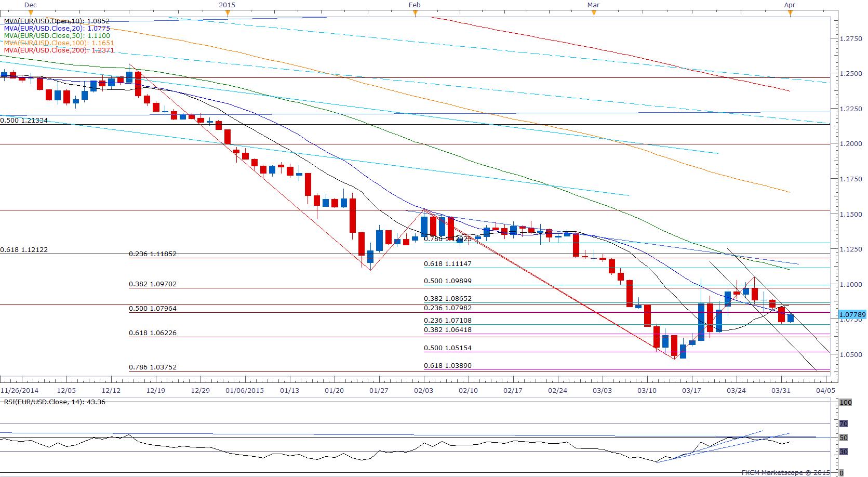868x477 pixels.
Task: Select the 0.618 1.11147 Fibonacci label
Action: 448,264
